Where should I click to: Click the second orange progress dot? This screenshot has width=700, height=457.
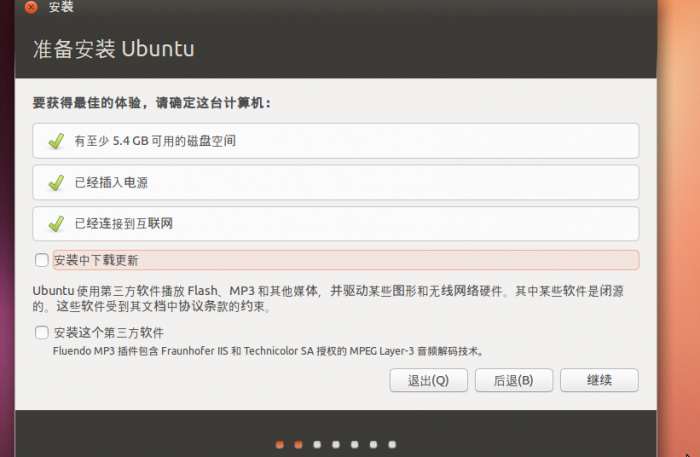click(299, 445)
